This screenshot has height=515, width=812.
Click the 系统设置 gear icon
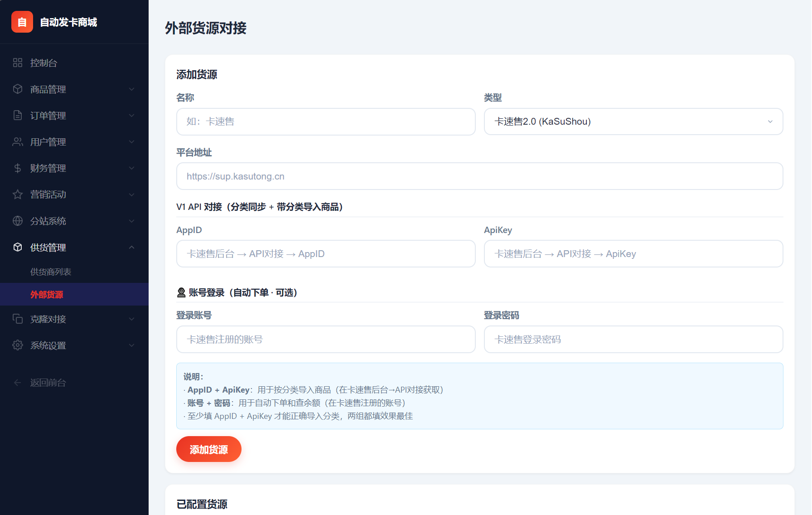[18, 345]
